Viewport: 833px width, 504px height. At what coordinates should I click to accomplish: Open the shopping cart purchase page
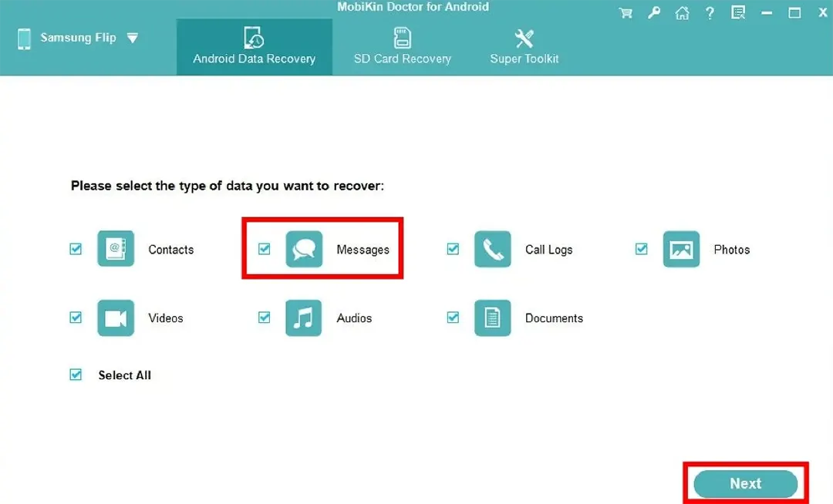[626, 12]
